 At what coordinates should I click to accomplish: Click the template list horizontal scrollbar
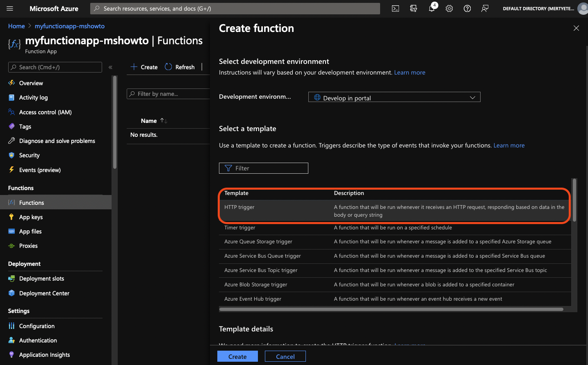click(x=391, y=309)
